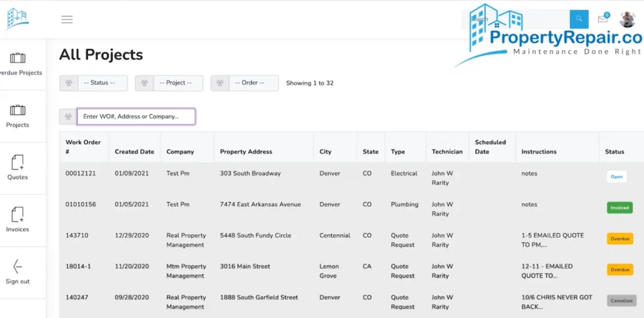Click the filter icon beside the Order dropdown
The image size is (644, 318).
[x=220, y=83]
